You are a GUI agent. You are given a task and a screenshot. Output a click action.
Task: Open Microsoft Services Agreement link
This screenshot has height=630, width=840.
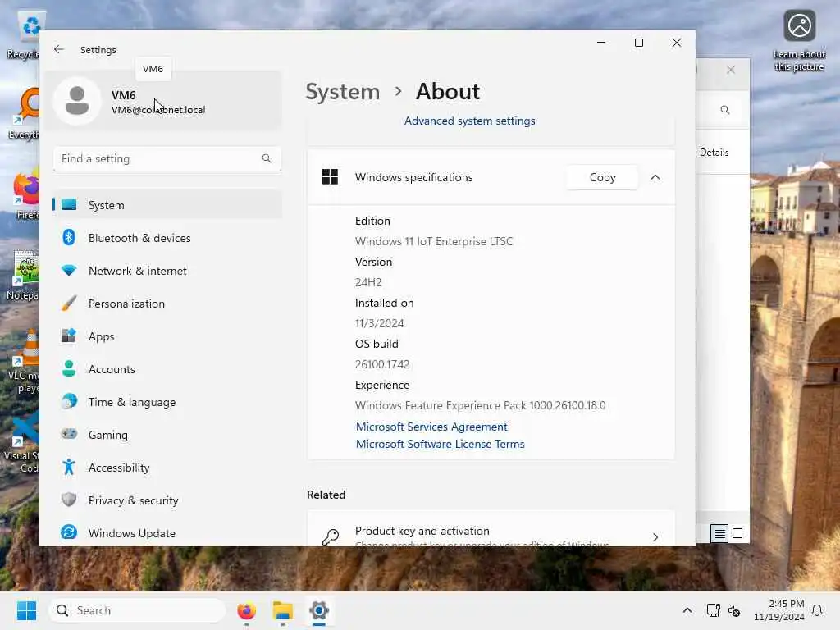pyautogui.click(x=431, y=427)
